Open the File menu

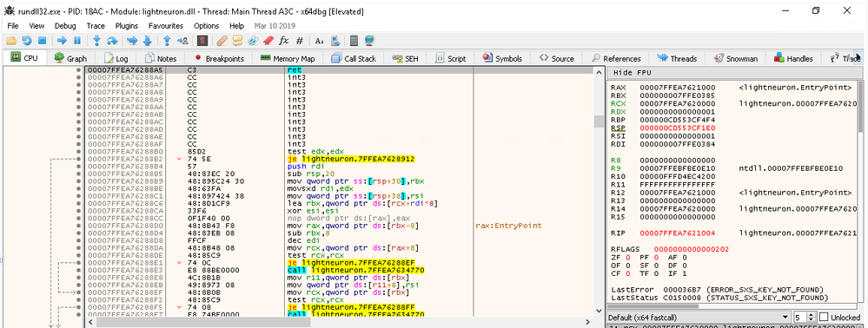point(13,26)
